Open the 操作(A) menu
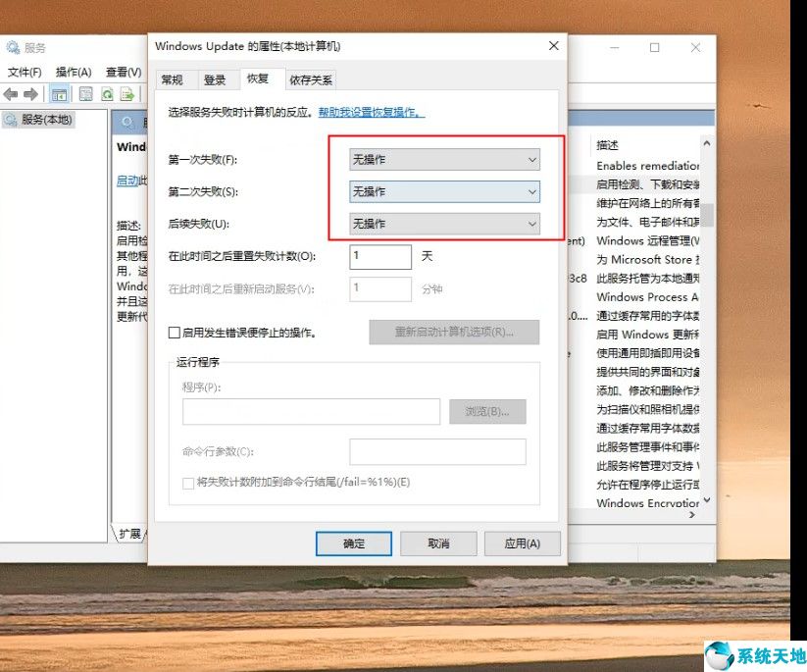Viewport: 807px width, 672px height. click(x=74, y=72)
